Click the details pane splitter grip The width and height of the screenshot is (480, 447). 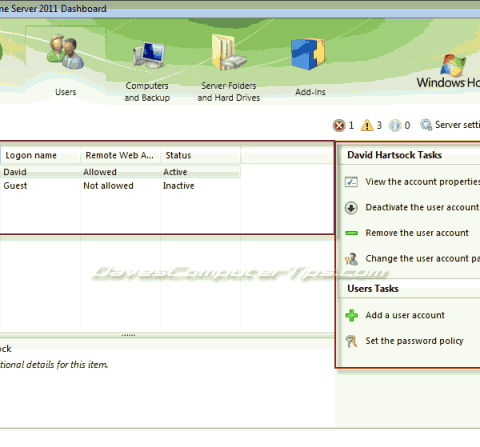(x=128, y=335)
